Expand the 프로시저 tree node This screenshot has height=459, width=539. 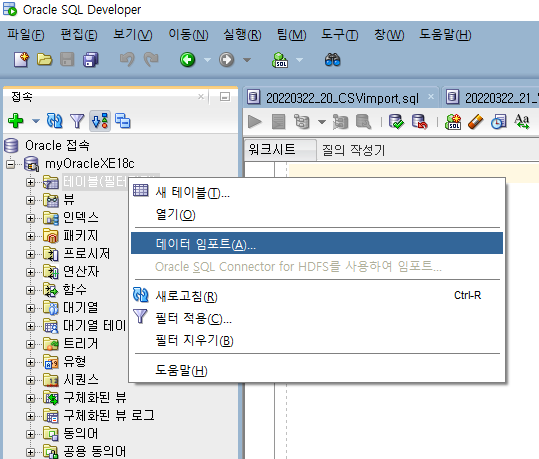pos(31,254)
